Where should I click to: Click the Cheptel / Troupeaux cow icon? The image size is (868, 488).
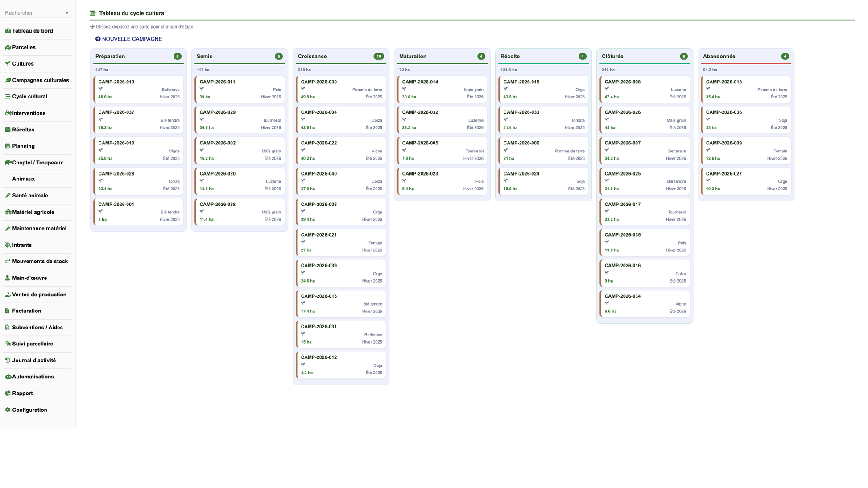coord(8,163)
